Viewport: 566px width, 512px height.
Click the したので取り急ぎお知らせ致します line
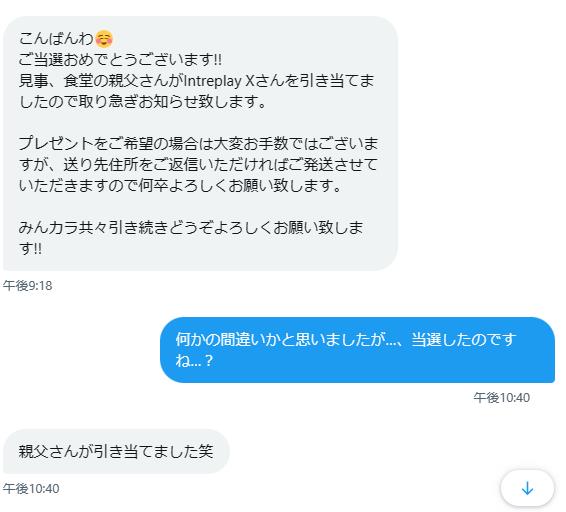pos(142,101)
